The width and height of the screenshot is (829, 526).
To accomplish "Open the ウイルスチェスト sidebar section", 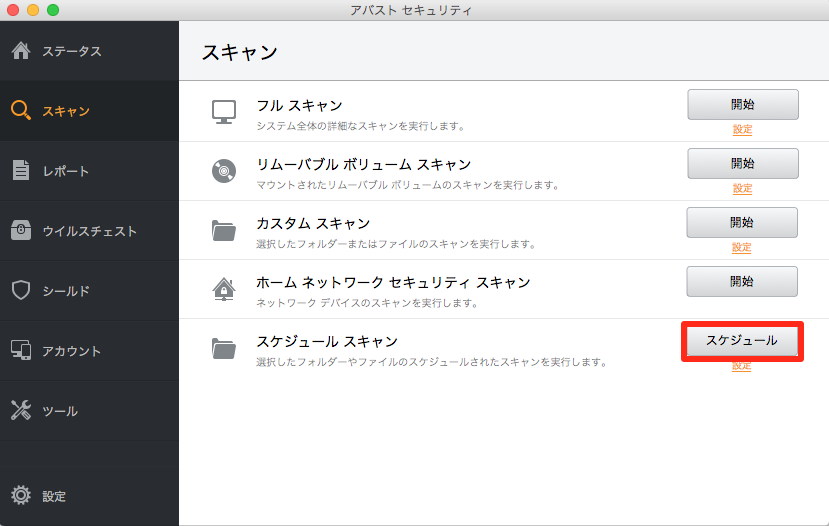I will 89,231.
